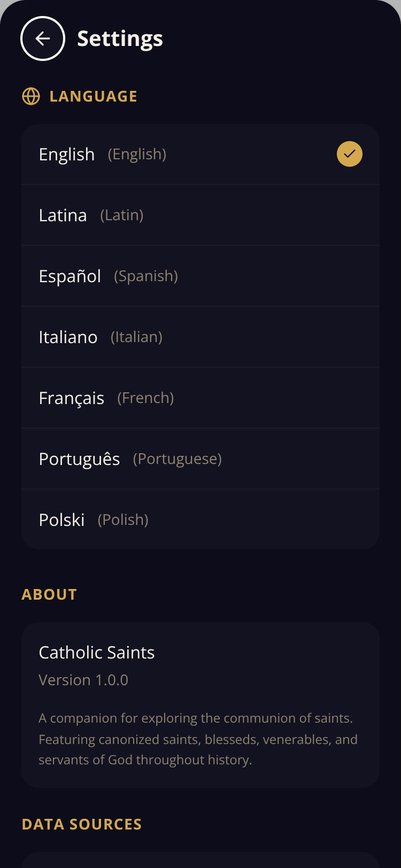Tap the Version 1.0.0 text
This screenshot has height=868, width=401.
click(83, 680)
